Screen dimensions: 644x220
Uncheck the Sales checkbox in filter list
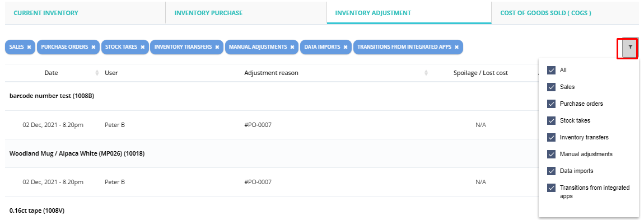[551, 87]
